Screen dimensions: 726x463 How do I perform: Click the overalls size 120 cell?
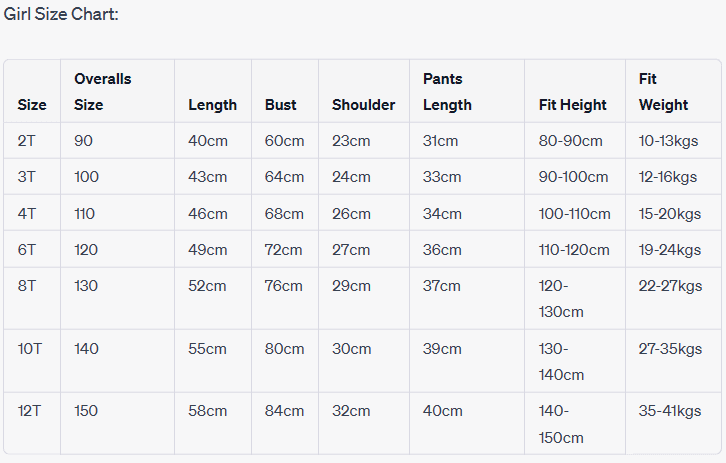(x=86, y=249)
